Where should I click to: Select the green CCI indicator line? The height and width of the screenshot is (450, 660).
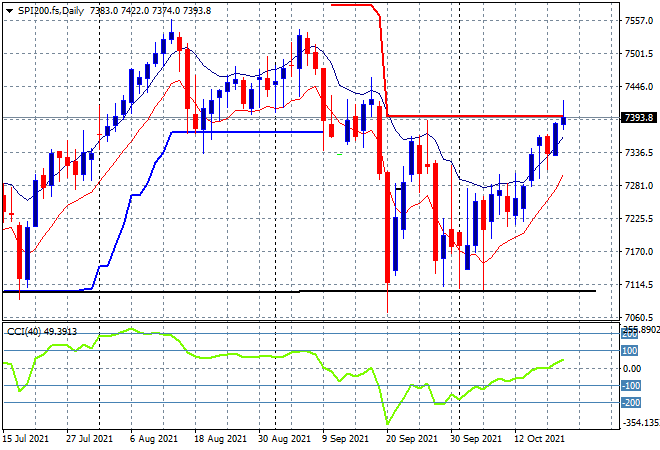(x=284, y=357)
